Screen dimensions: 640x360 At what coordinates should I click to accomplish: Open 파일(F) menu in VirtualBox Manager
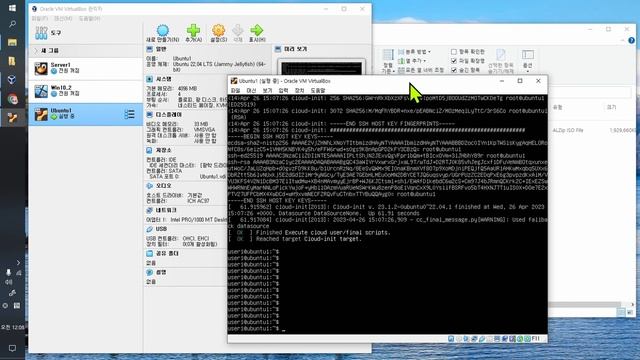40,19
